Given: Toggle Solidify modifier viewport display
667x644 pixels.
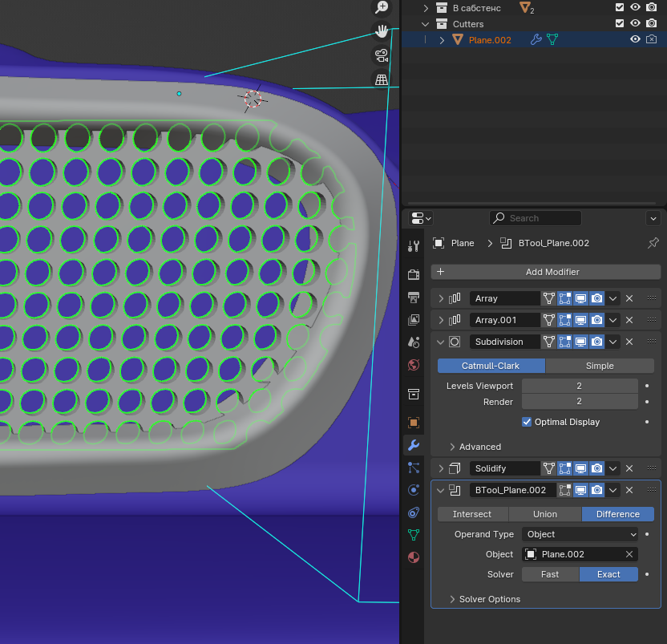Looking at the screenshot, I should point(581,468).
